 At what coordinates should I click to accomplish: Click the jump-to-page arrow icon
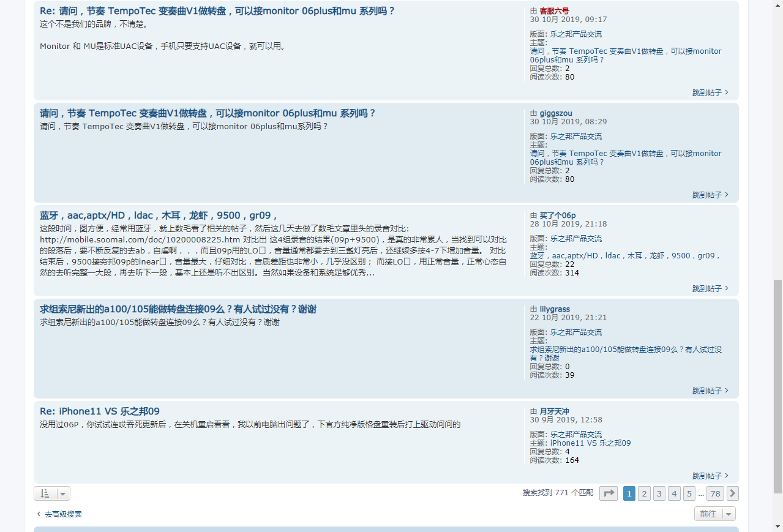click(x=608, y=493)
